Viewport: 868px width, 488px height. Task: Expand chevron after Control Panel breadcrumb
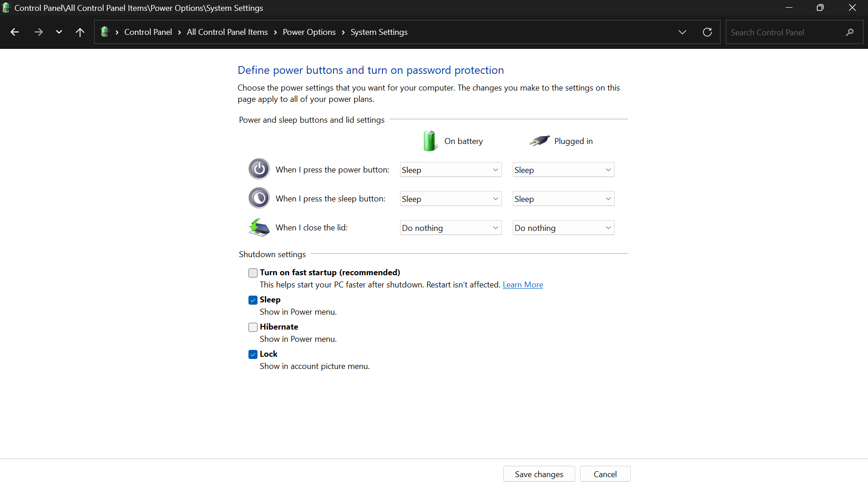point(180,32)
